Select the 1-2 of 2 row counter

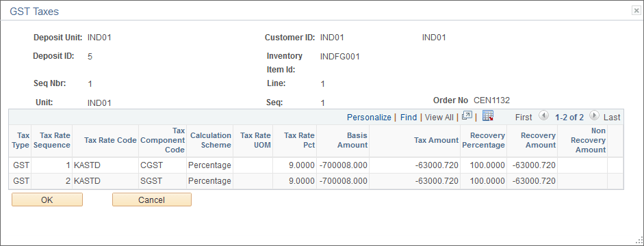569,118
